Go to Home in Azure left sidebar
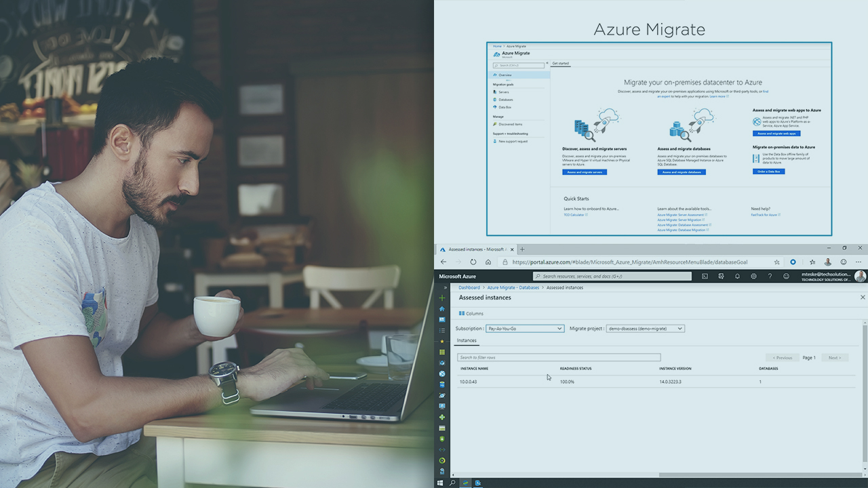The width and height of the screenshot is (868, 488). click(442, 308)
